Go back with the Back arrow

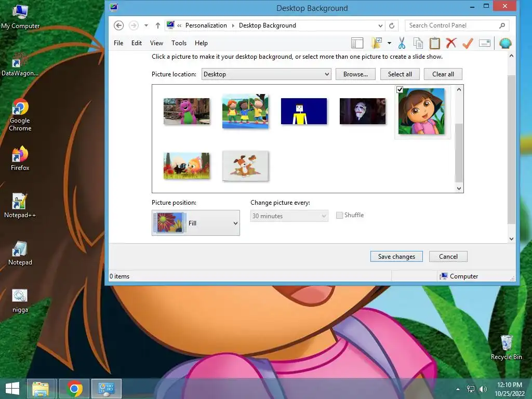pyautogui.click(x=119, y=25)
